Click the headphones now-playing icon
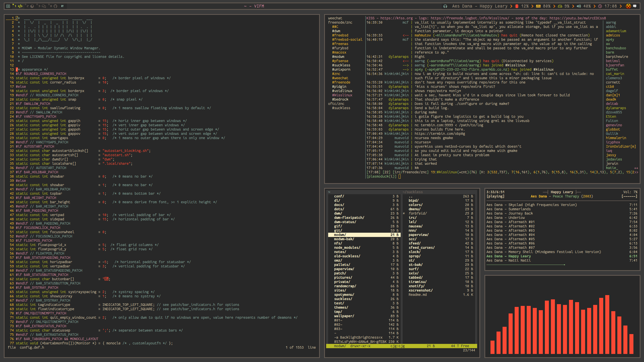Screen dimensions: 644x362 point(445,6)
